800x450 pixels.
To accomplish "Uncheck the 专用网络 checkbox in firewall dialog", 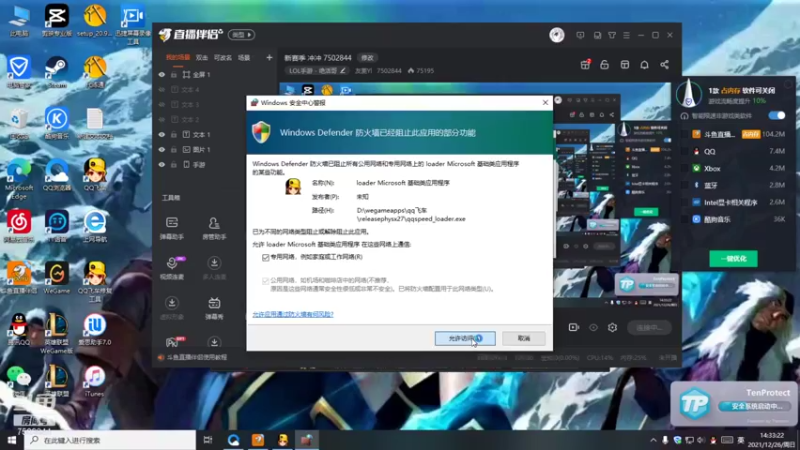I will point(265,257).
